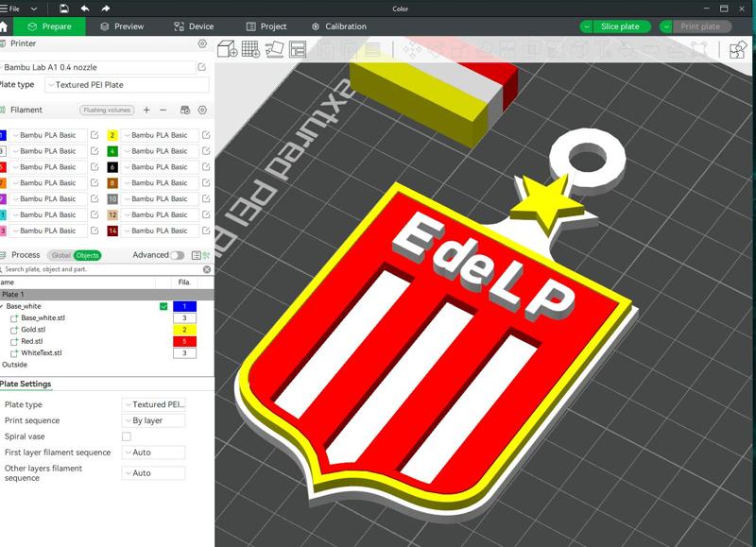Remove a filament with the minus icon
756x547 pixels.
click(163, 110)
